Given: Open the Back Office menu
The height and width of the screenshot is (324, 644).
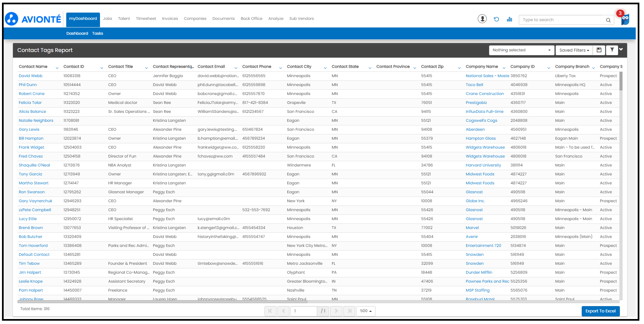Looking at the screenshot, I should pyautogui.click(x=251, y=19).
